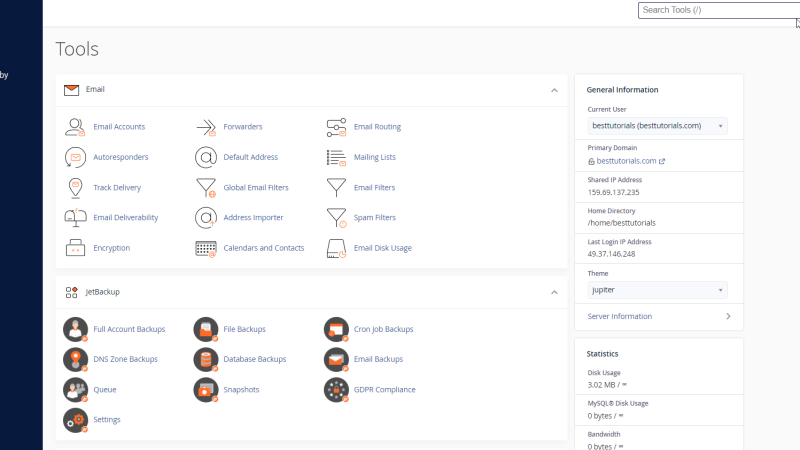800x450 pixels.
Task: Click the Email Accounts icon
Action: coord(75,127)
